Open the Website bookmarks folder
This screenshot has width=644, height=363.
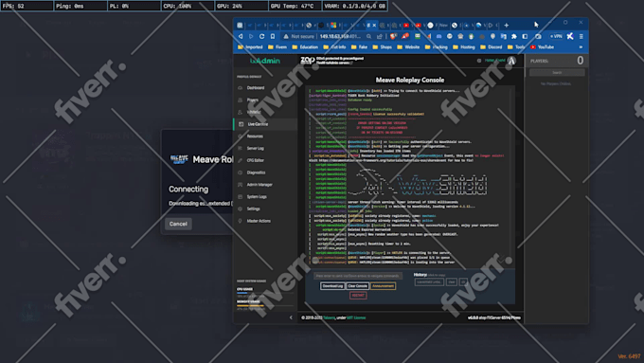click(x=408, y=46)
